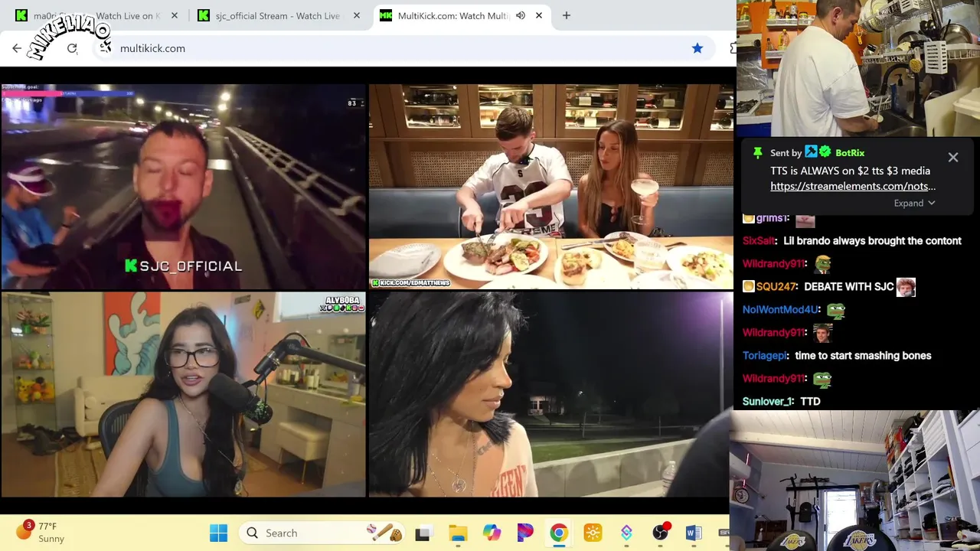Open the site information icon beside the URL
Viewport: 980px width, 551px height.
point(105,48)
